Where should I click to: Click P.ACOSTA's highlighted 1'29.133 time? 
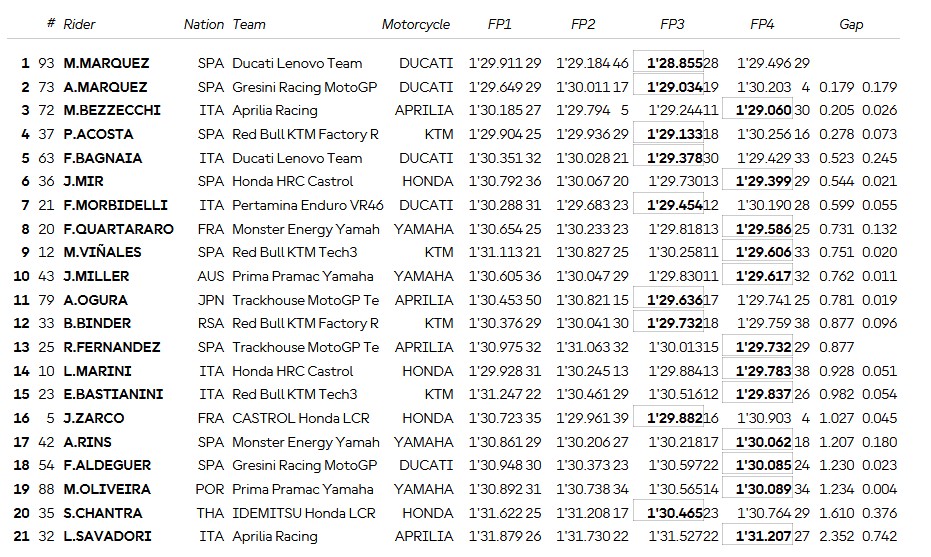pos(673,134)
